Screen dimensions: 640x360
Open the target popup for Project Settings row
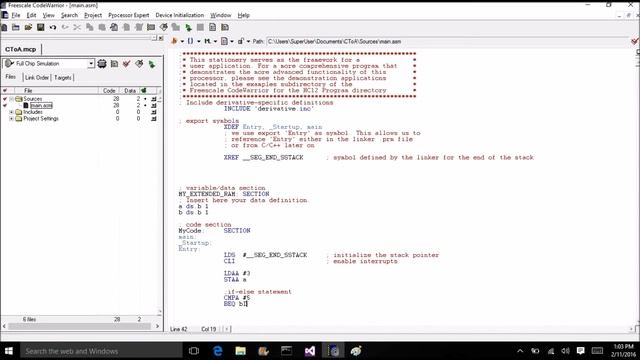pos(154,118)
